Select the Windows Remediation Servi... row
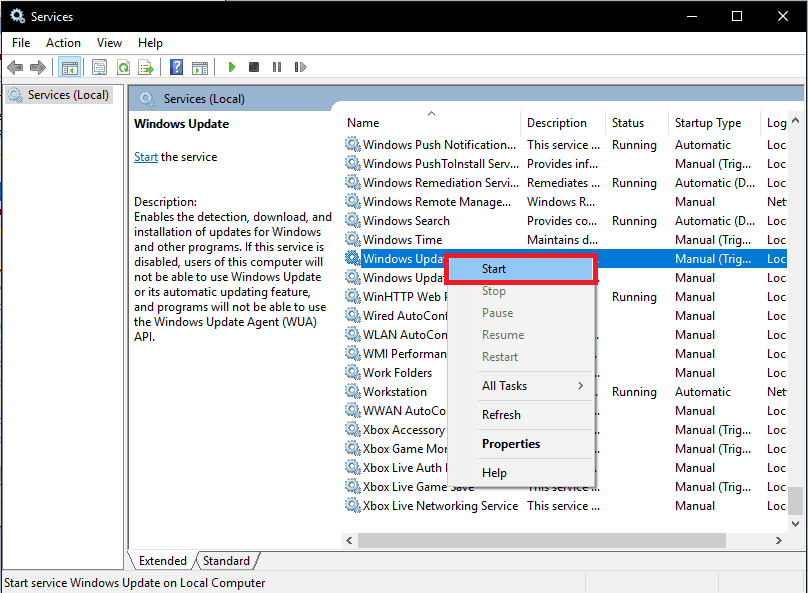808x593 pixels. tap(565, 183)
